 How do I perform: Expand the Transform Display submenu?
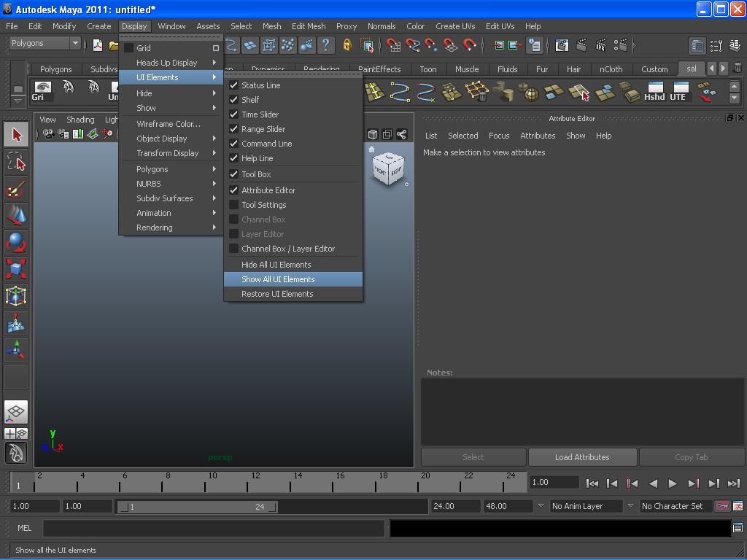tap(171, 153)
